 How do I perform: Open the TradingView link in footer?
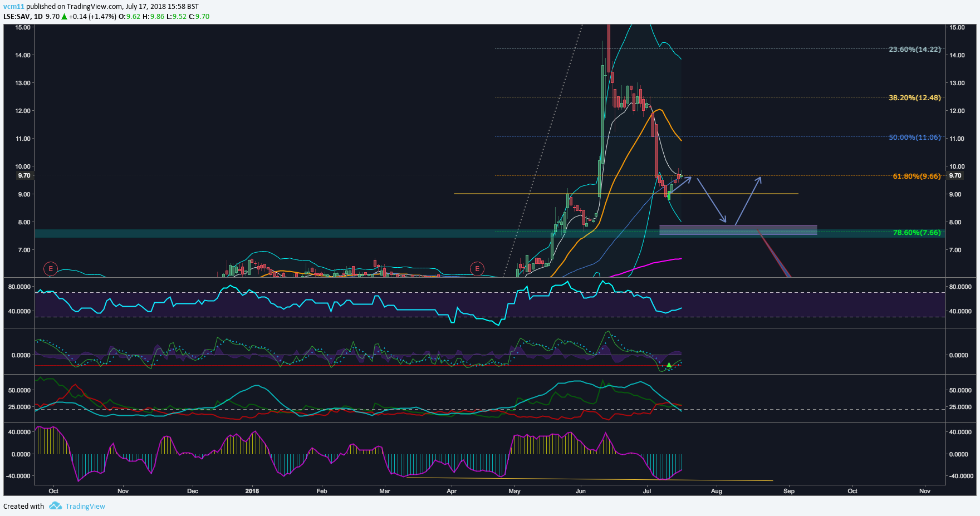[x=85, y=506]
